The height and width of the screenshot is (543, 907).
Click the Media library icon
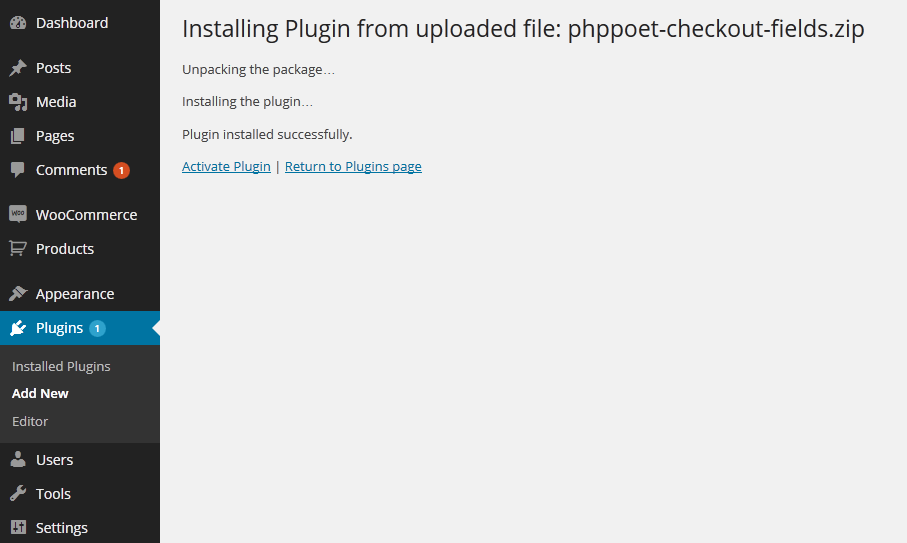(18, 102)
